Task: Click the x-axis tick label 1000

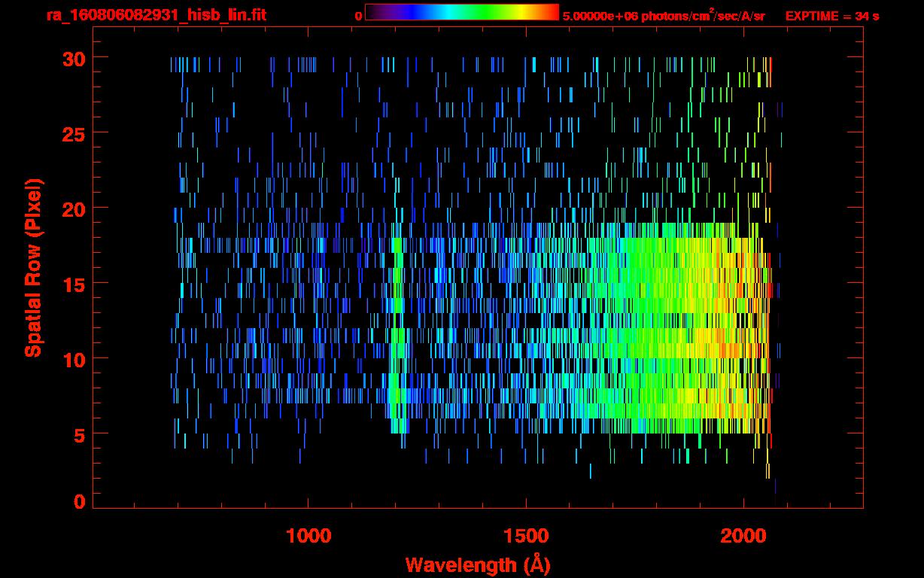Action: pos(309,535)
